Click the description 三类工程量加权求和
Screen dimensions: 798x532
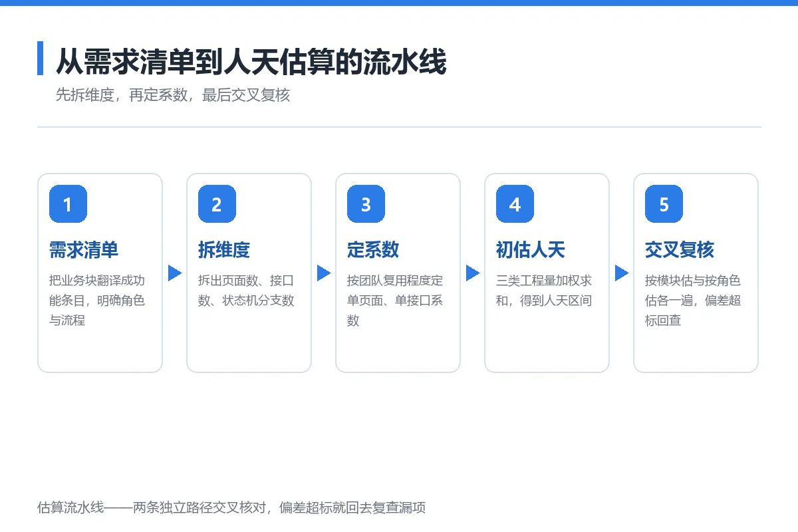544,291
